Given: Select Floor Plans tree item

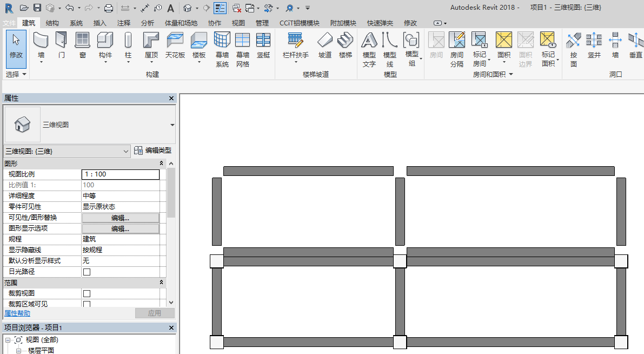Looking at the screenshot, I should [41, 350].
